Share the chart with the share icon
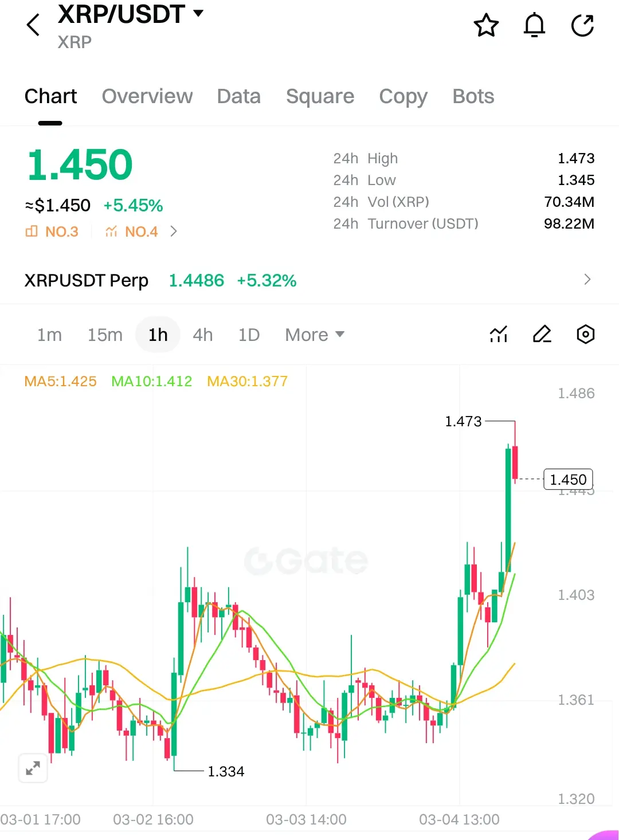The width and height of the screenshot is (619, 840). pos(582,26)
